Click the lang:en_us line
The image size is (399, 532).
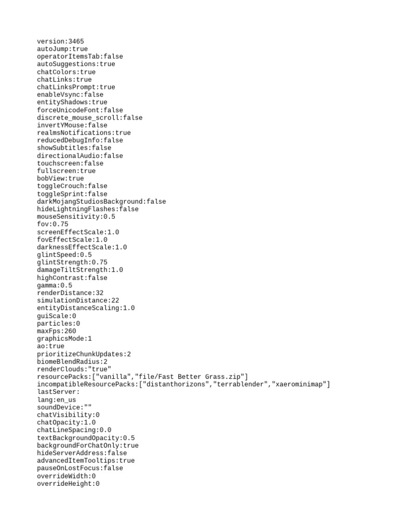coord(57,400)
